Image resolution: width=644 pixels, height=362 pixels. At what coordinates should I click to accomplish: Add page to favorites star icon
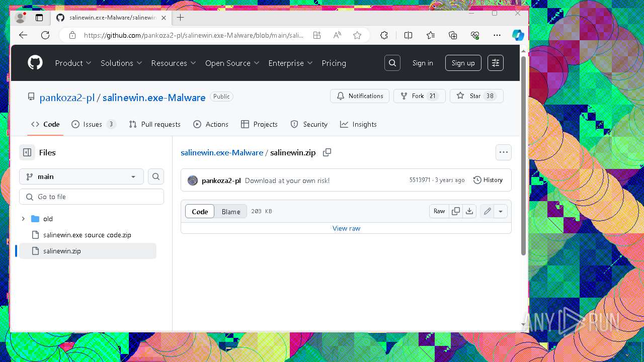pos(357,35)
